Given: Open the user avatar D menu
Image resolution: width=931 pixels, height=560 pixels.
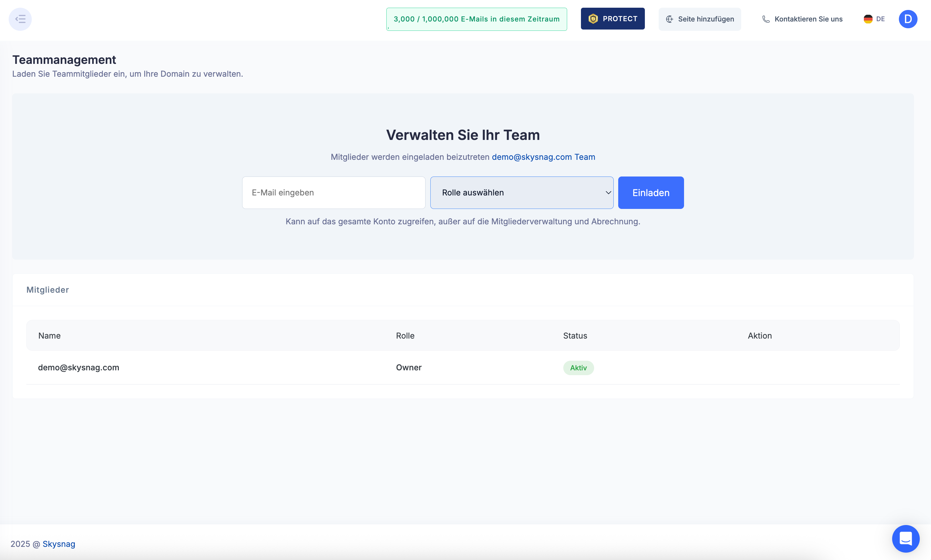Looking at the screenshot, I should pos(908,19).
